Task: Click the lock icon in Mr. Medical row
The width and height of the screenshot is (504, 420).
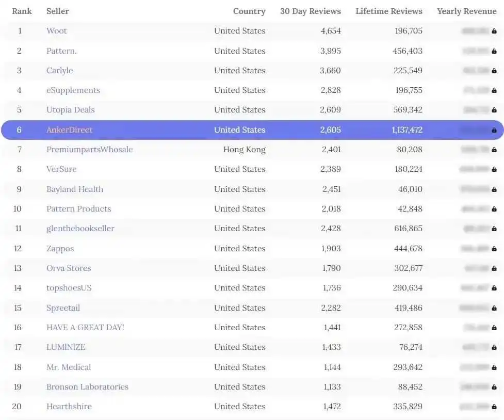Action: [494, 367]
